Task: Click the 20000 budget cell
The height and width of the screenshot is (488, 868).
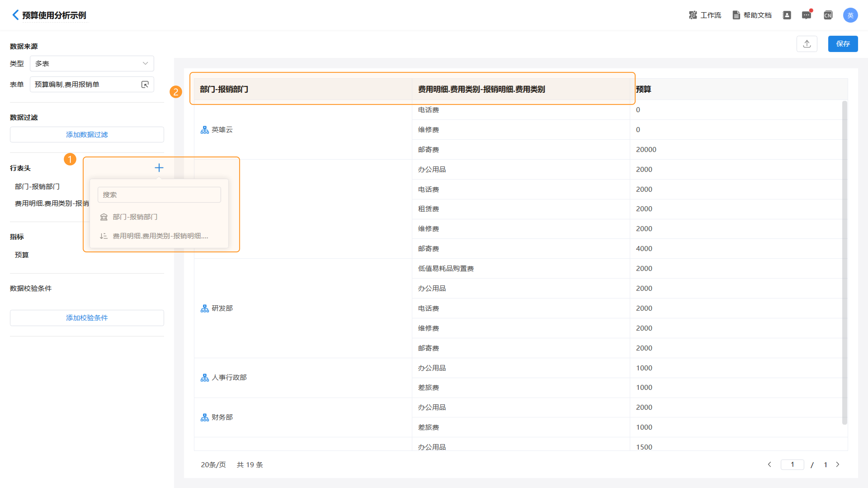Action: 739,149
